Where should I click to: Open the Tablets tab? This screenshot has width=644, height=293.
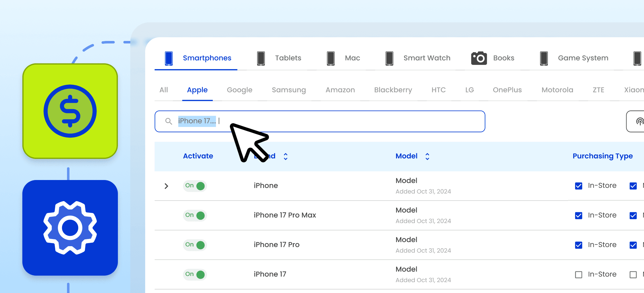click(288, 58)
